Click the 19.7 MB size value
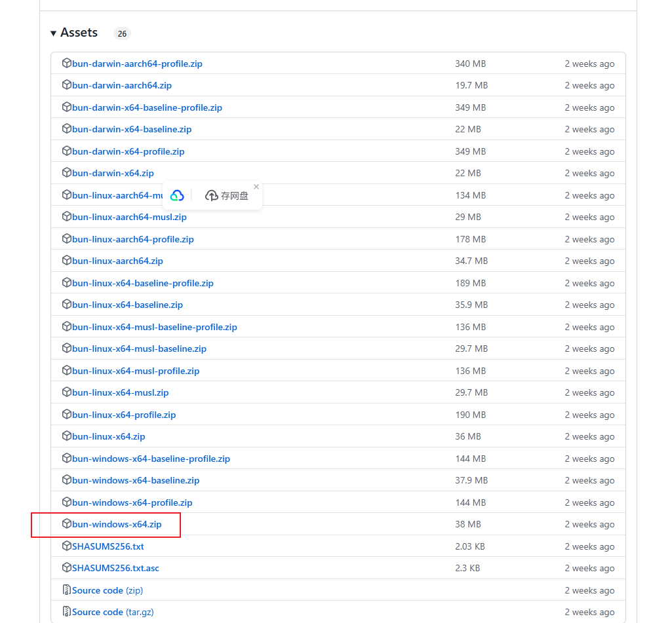 point(471,86)
